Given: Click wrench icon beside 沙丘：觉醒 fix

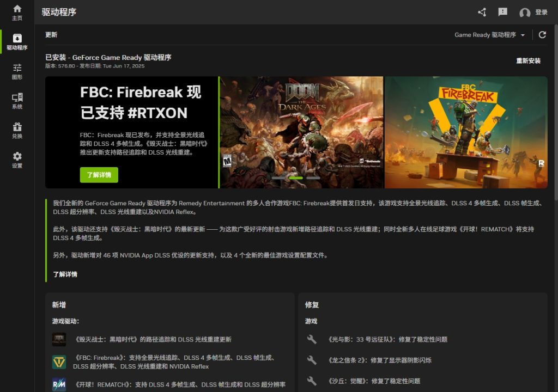Looking at the screenshot, I should point(312,381).
